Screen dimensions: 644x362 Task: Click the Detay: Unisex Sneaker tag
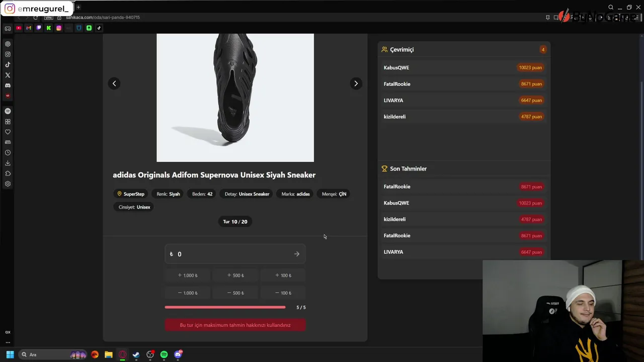(x=247, y=194)
